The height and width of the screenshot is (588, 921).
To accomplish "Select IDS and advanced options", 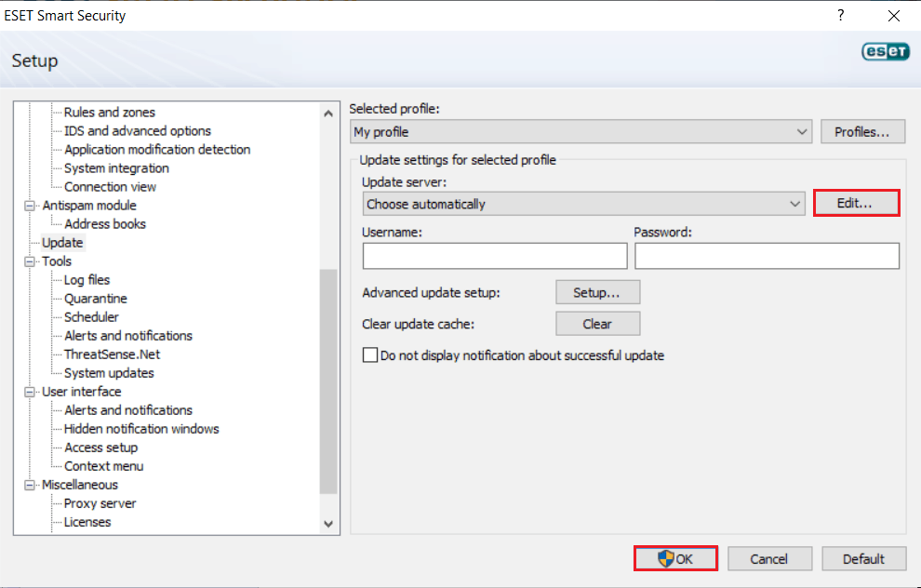I will point(138,131).
